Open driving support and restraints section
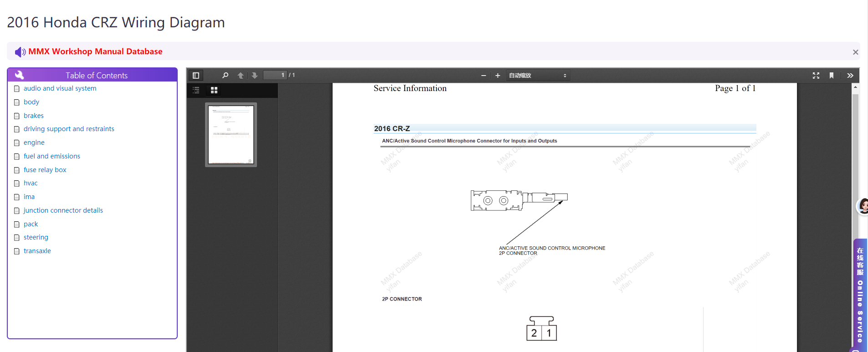Viewport: 868px width, 352px height. click(69, 129)
